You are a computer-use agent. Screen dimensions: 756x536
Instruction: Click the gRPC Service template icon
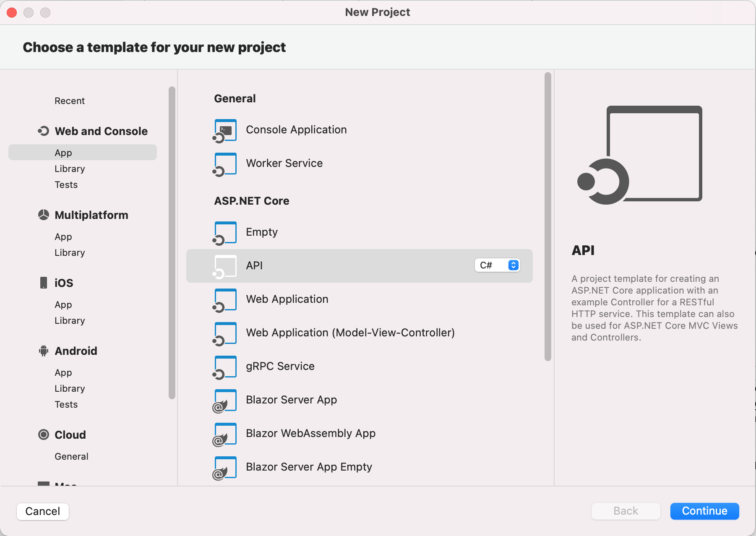(225, 367)
